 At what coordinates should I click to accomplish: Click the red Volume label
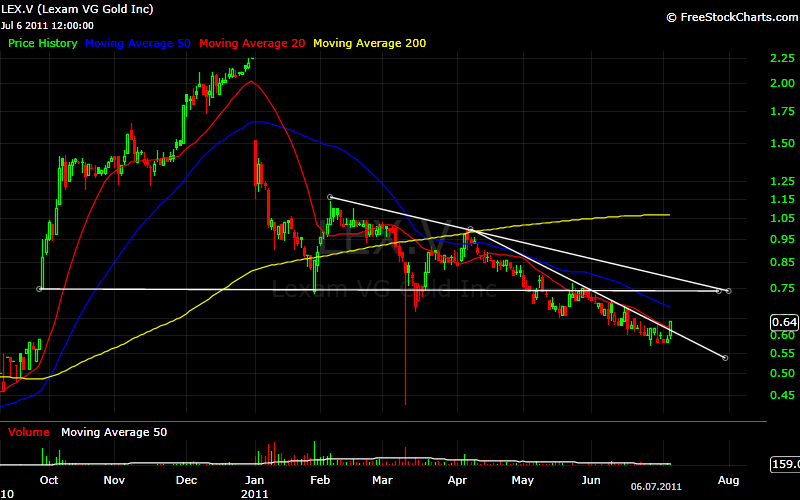point(29,432)
